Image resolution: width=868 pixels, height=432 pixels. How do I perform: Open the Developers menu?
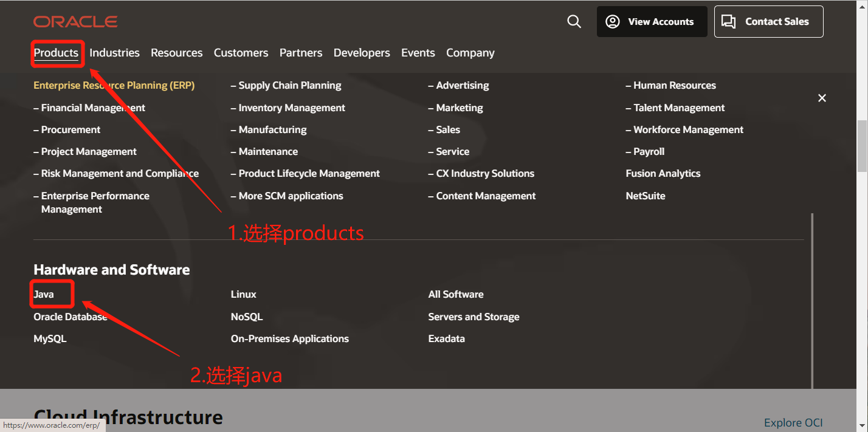362,53
